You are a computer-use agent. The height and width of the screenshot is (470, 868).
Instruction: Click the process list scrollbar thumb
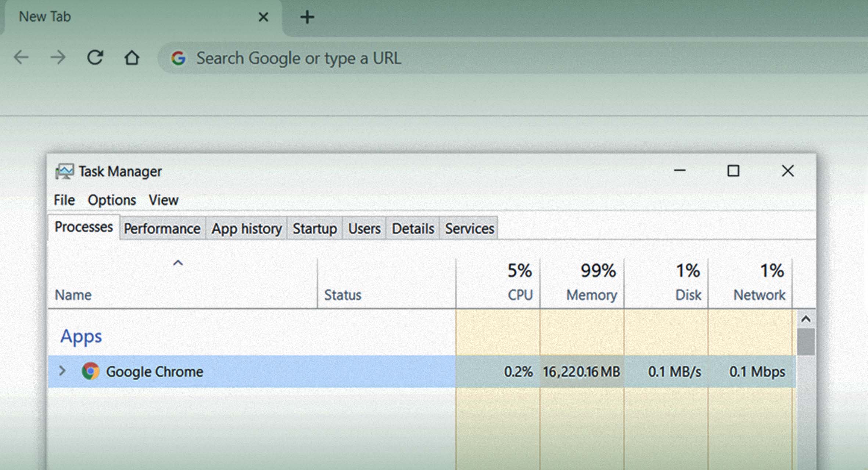pos(806,342)
